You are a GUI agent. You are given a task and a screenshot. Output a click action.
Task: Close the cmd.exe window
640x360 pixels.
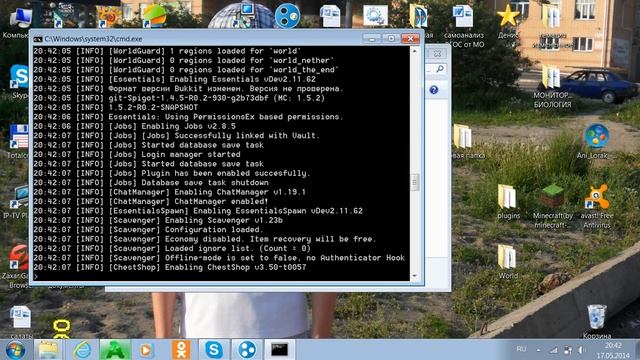point(410,38)
